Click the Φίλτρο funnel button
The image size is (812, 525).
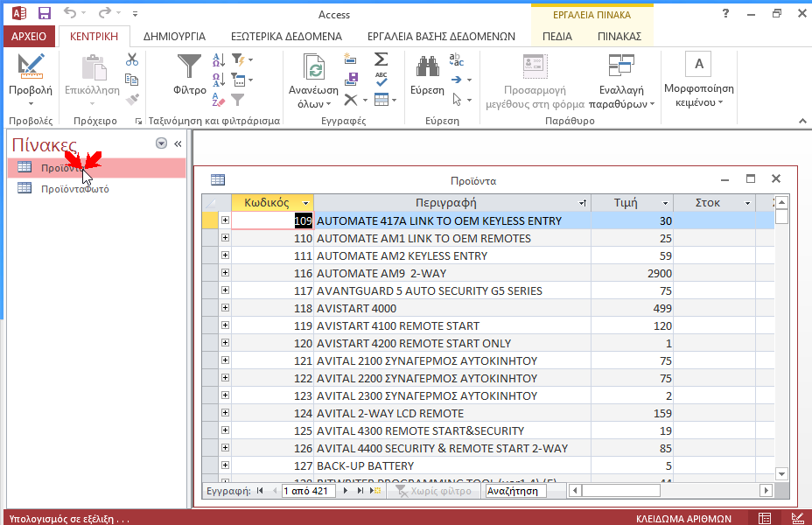(190, 75)
